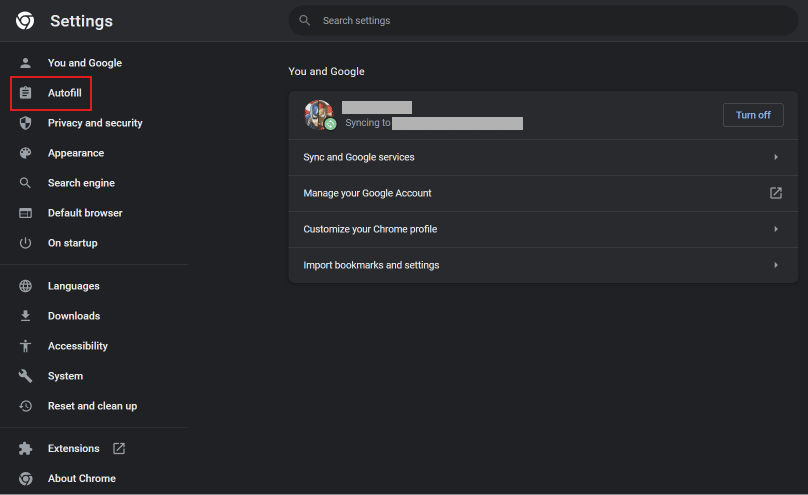This screenshot has height=495, width=808.
Task: Click the Chrome logo beside Settings title
Action: 25,21
